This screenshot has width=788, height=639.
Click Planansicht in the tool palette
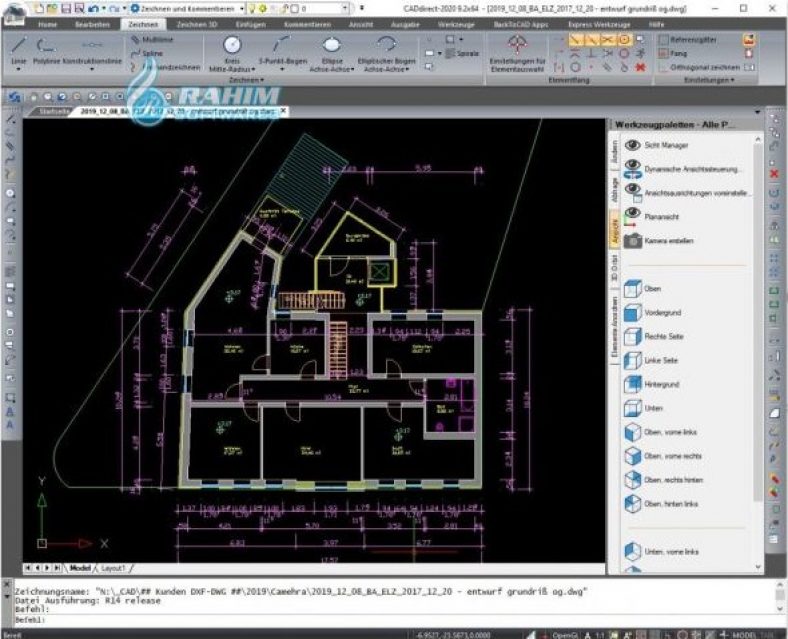pyautogui.click(x=661, y=217)
